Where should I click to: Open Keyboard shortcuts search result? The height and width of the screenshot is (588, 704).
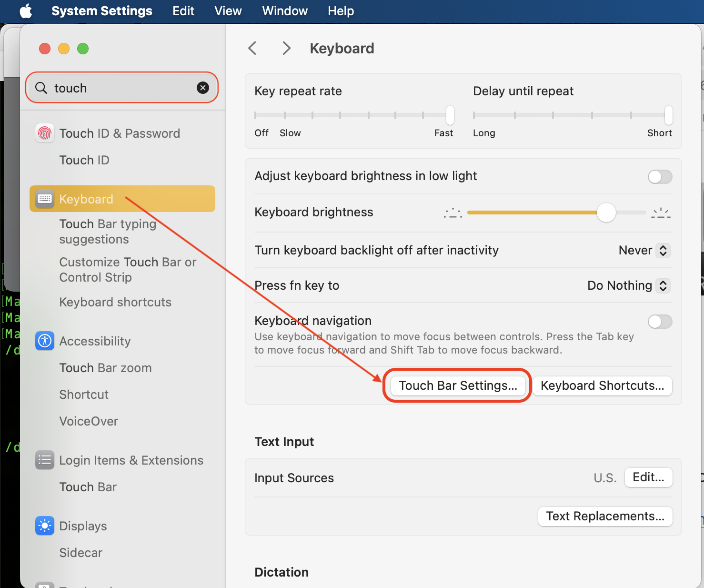coord(115,302)
